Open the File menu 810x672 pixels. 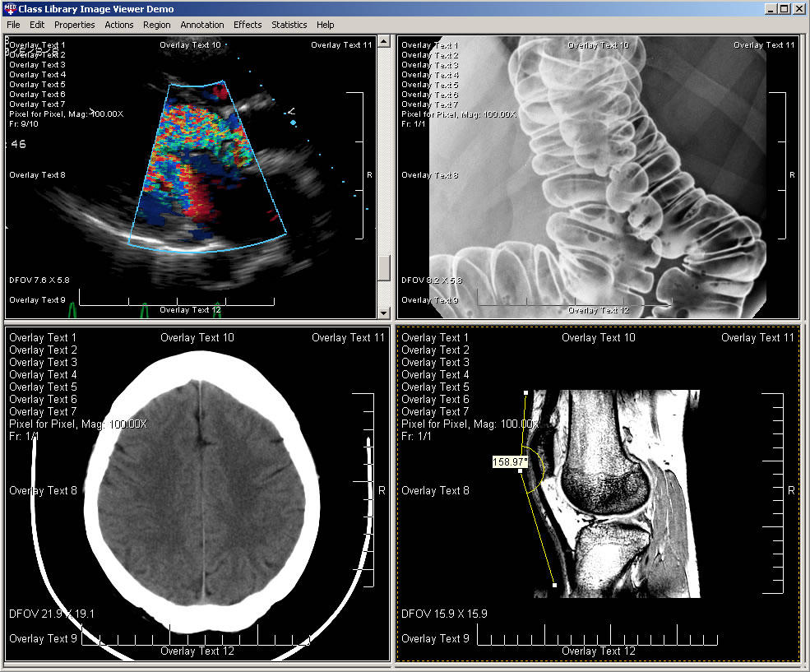click(13, 25)
